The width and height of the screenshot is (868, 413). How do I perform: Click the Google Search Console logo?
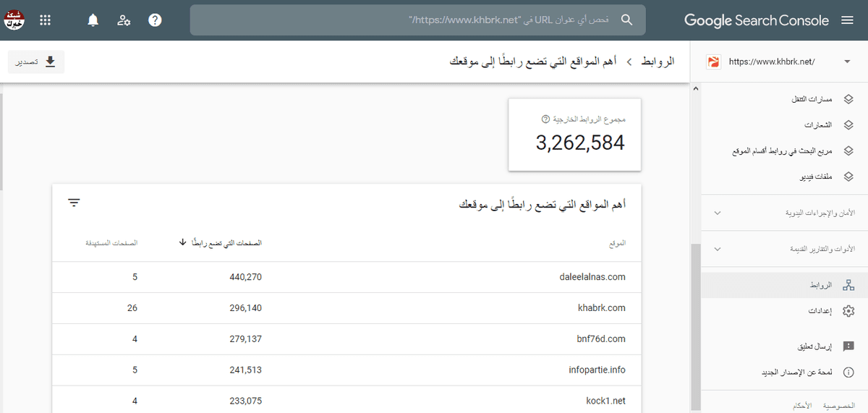(x=757, y=20)
